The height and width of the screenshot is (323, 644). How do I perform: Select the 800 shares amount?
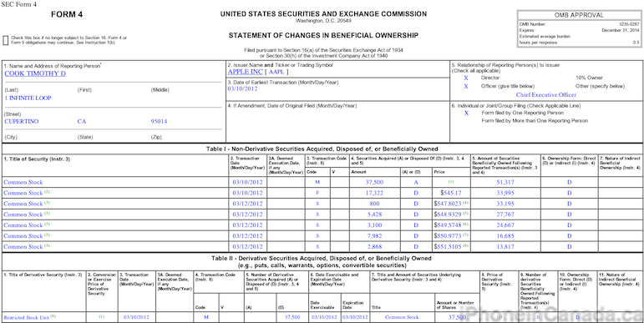click(374, 204)
